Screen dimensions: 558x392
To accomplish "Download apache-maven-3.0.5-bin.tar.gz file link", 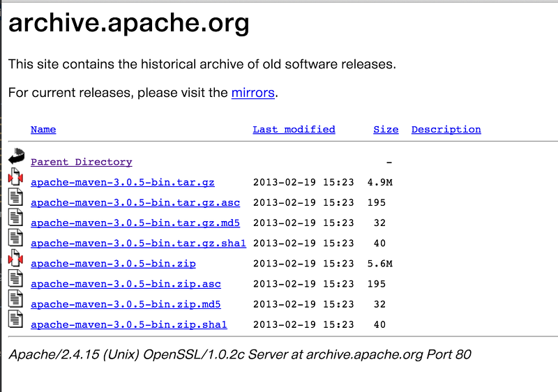I will [x=123, y=183].
